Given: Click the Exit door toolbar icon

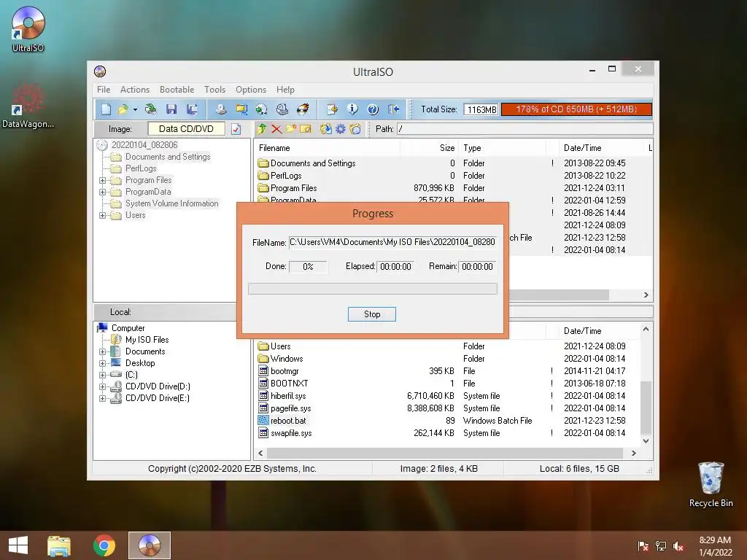Looking at the screenshot, I should [x=393, y=109].
